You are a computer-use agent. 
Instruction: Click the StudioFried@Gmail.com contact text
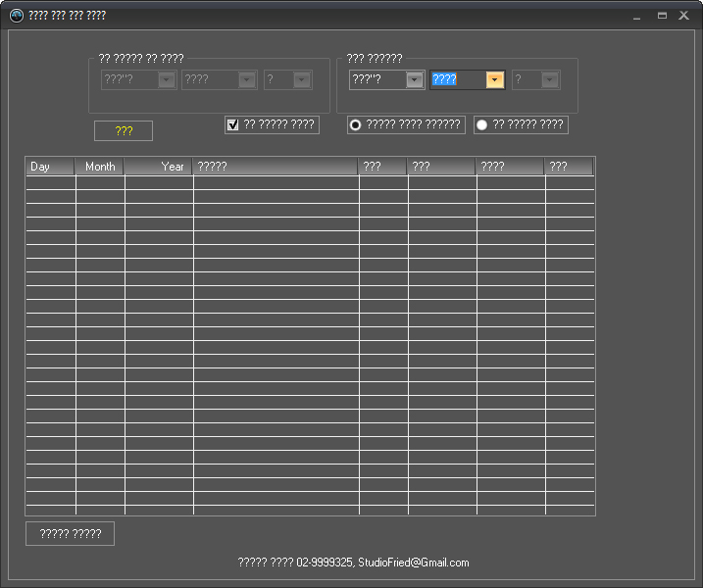click(413, 563)
